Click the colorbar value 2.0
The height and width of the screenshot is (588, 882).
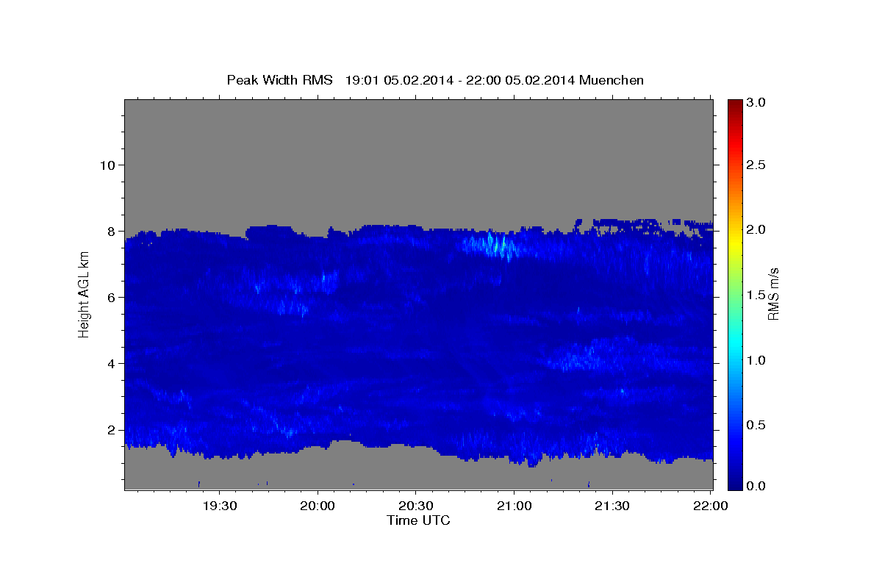pyautogui.click(x=757, y=230)
